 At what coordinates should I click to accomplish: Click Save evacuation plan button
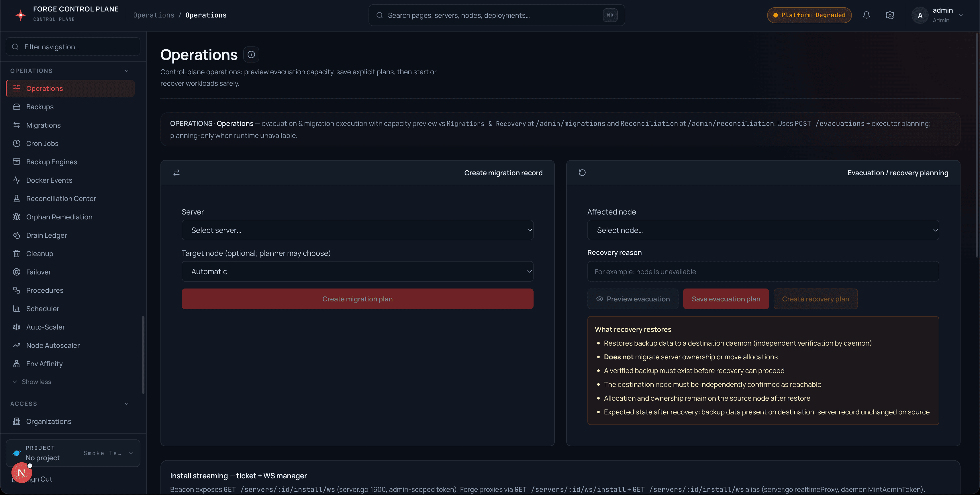726,299
